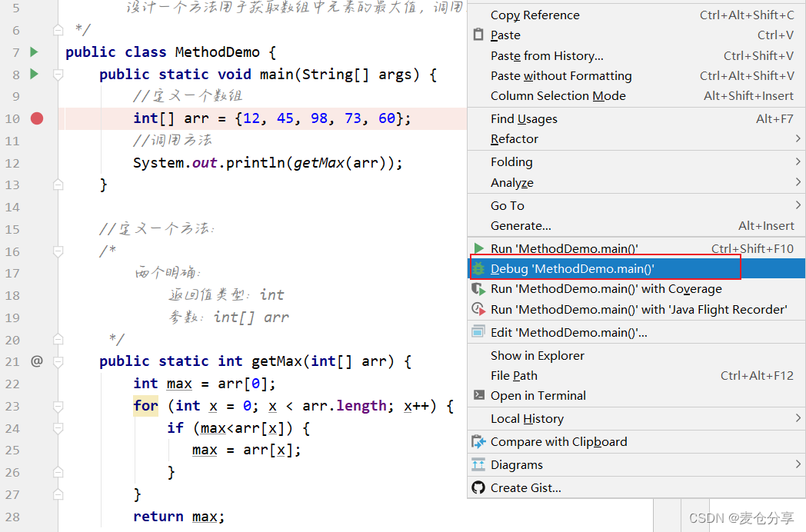Choose Create Gist... entry
The image size is (806, 532).
[636, 487]
